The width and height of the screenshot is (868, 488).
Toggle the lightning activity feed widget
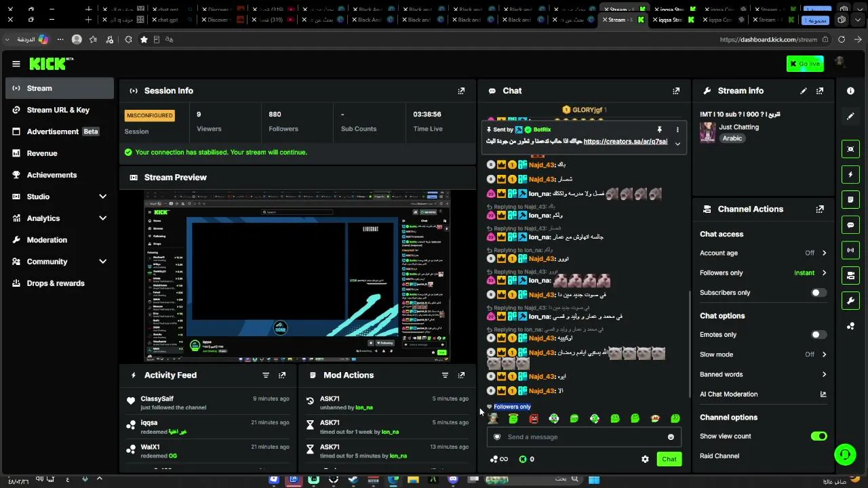[x=850, y=174]
